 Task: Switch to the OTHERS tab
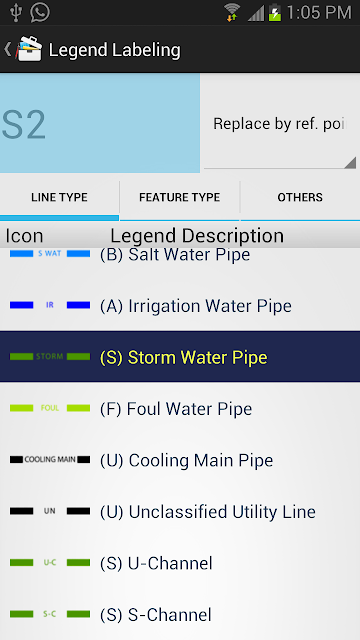click(x=300, y=198)
